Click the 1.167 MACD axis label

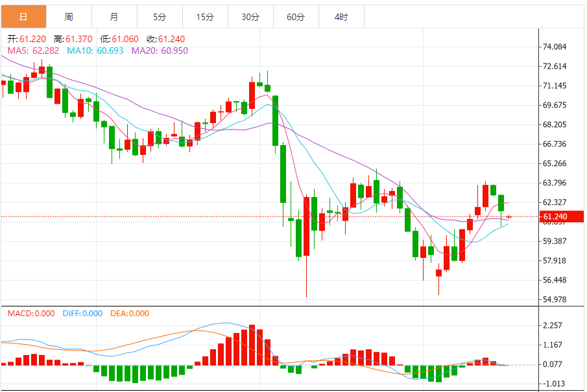(x=553, y=345)
